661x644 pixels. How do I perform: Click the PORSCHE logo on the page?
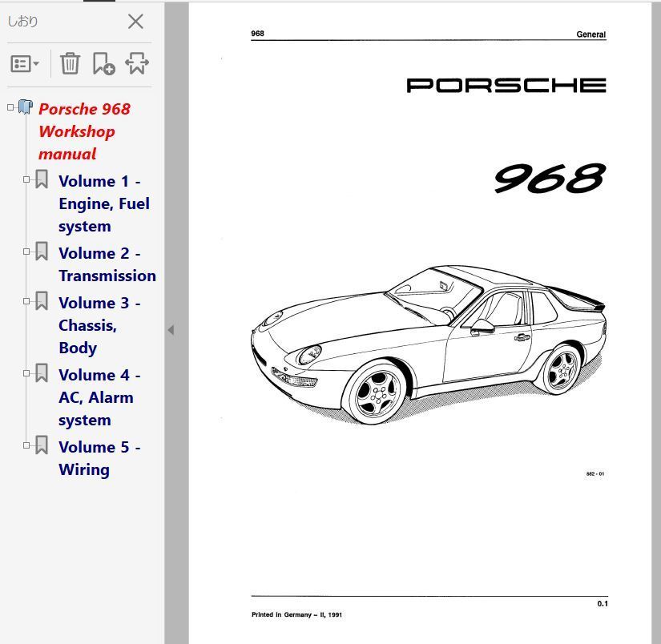pyautogui.click(x=506, y=85)
